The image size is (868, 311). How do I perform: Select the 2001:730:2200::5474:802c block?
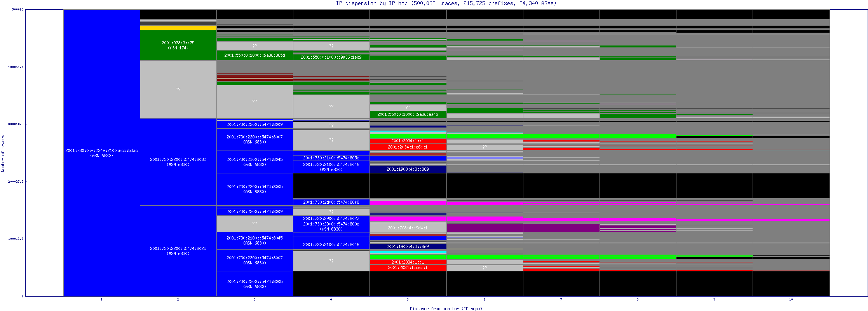(x=178, y=251)
